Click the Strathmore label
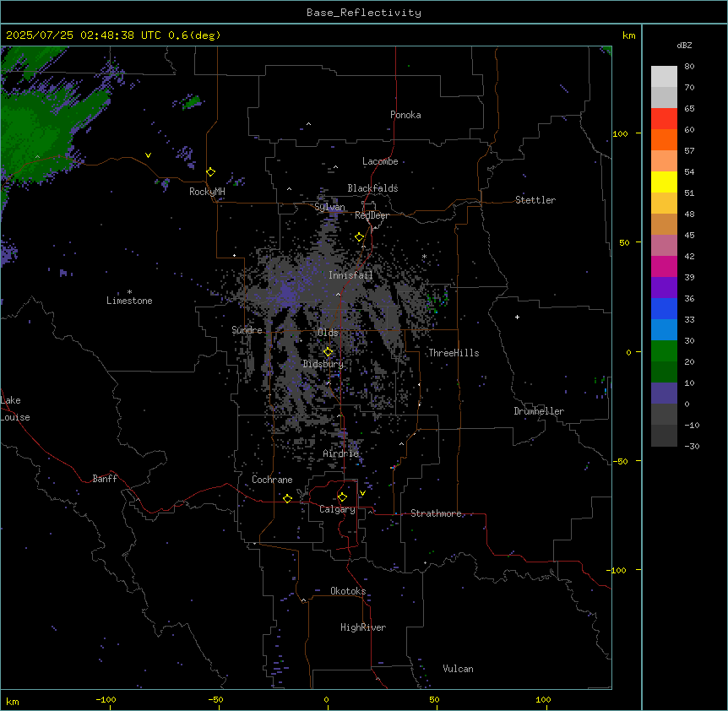This screenshot has width=728, height=711. click(436, 513)
